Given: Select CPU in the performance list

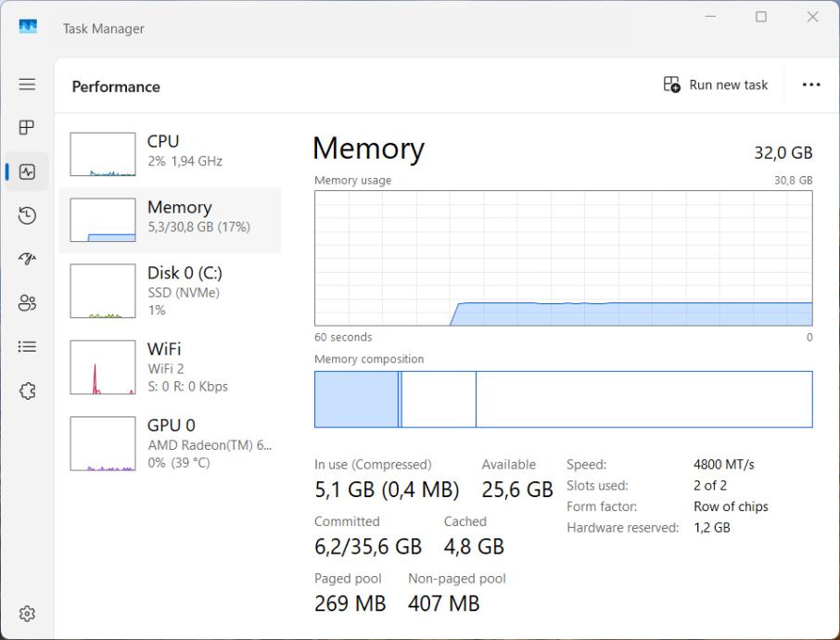Looking at the screenshot, I should coord(170,150).
